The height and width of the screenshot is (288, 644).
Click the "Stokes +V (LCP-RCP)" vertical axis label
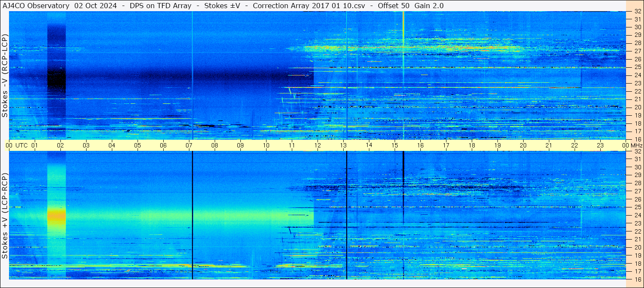tap(5, 216)
